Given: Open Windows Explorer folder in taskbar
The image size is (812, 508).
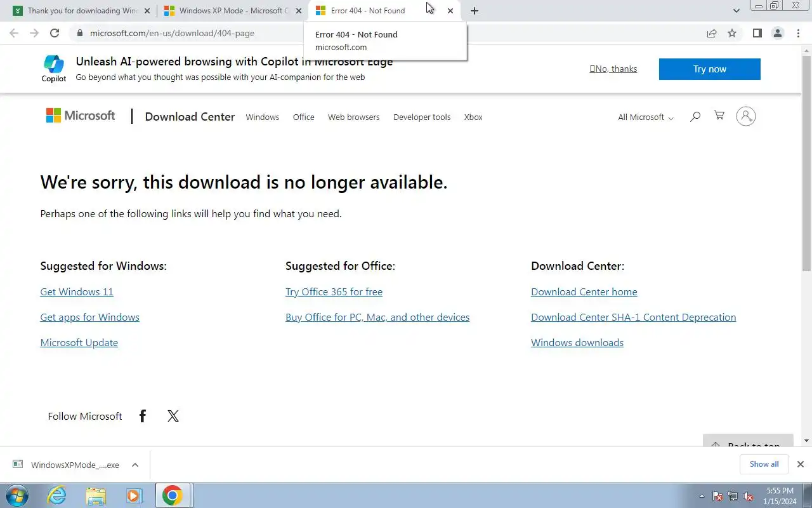Looking at the screenshot, I should [x=96, y=495].
